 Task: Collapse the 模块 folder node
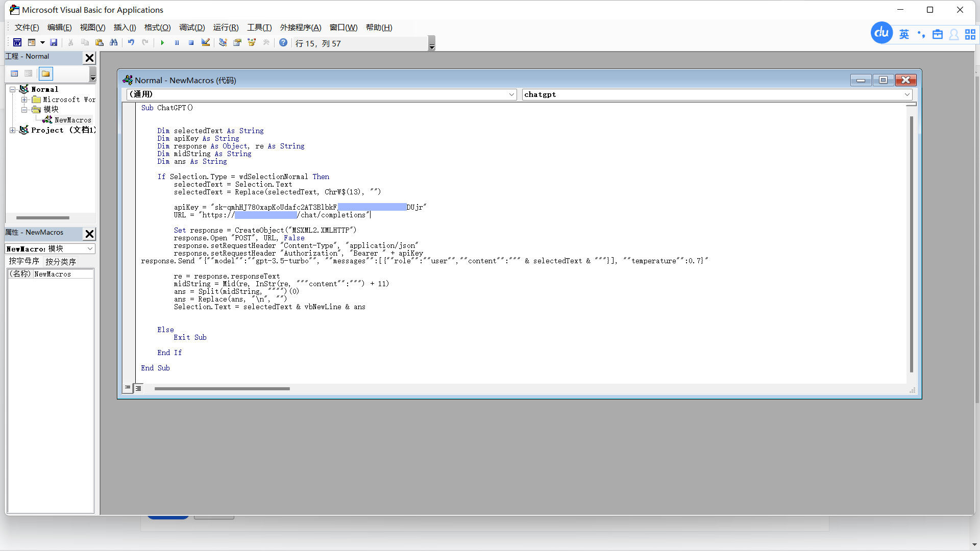24,110
